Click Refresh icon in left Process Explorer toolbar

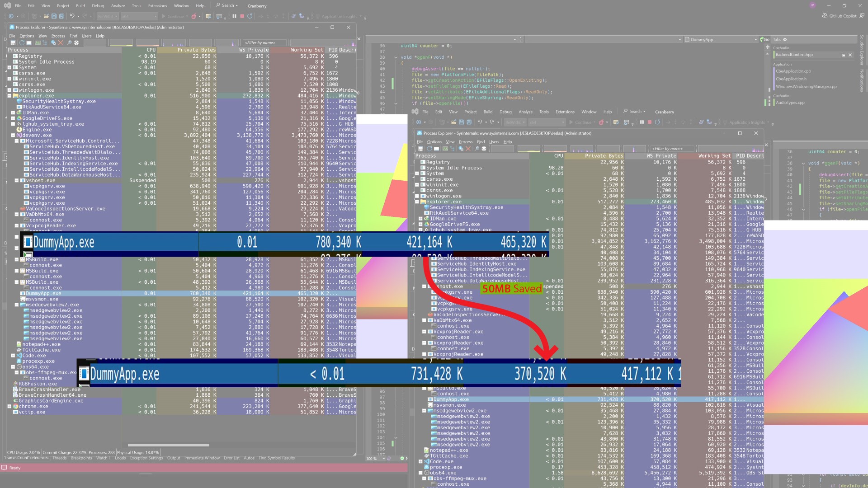[22, 43]
